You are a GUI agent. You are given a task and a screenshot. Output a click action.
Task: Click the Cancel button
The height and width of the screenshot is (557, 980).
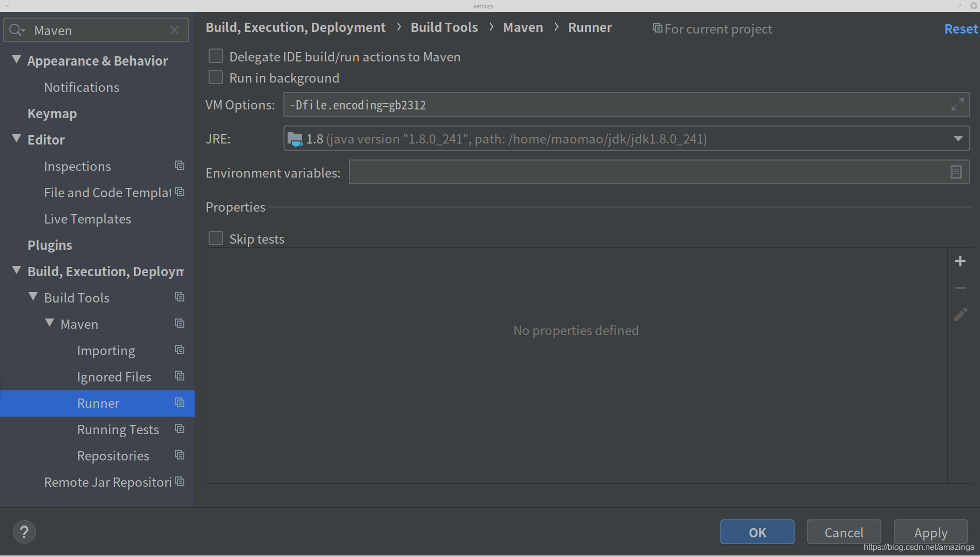(844, 532)
